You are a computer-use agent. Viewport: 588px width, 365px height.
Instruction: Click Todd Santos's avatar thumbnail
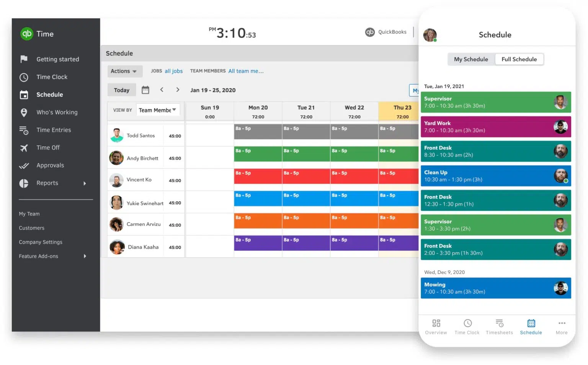pos(116,135)
